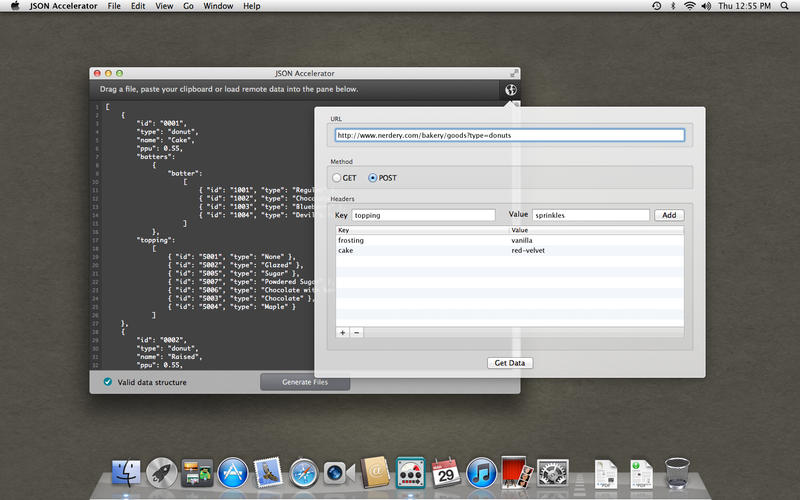Open System Preferences gear icon
The height and width of the screenshot is (500, 800).
coord(553,472)
